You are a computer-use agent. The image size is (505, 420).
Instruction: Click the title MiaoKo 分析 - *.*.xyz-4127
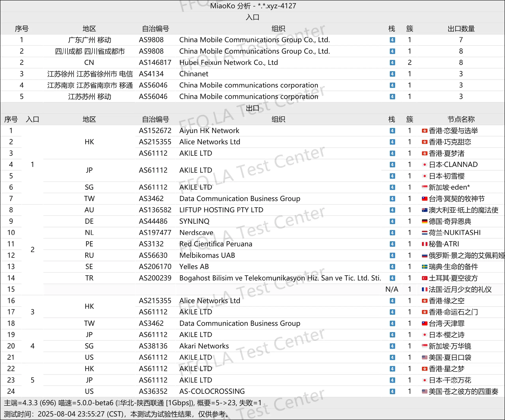[253, 6]
